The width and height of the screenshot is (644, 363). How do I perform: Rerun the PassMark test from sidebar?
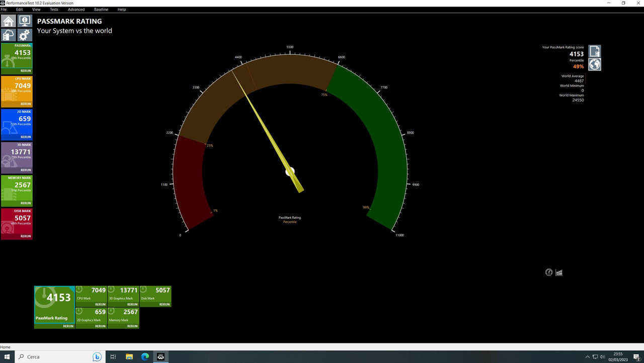click(26, 71)
